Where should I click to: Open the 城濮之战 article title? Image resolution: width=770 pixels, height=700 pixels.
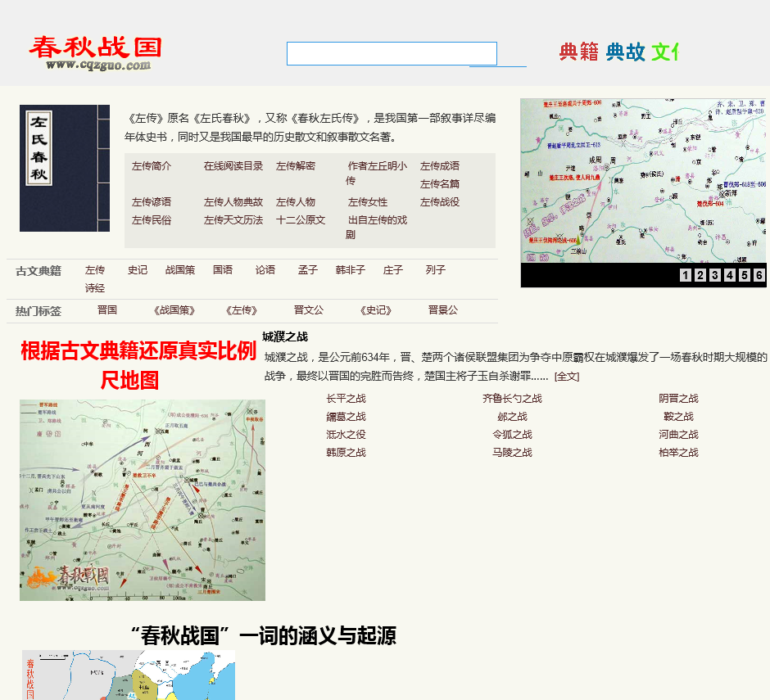point(285,336)
